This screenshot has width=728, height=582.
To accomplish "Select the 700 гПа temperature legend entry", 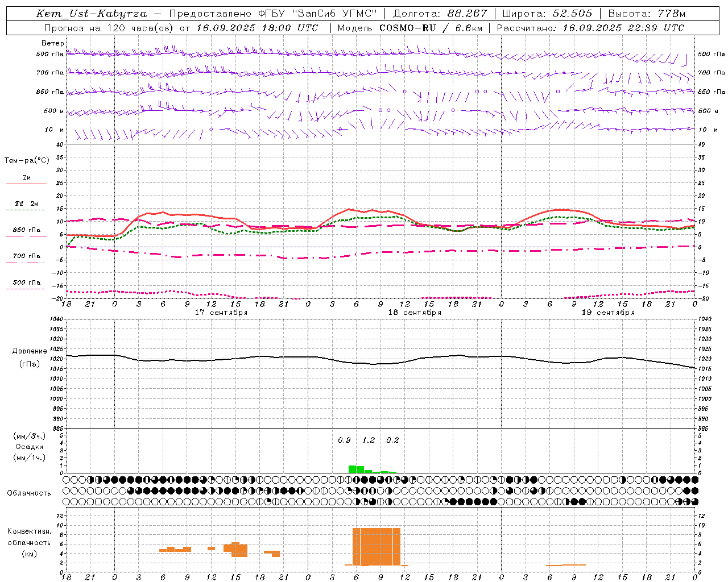I will pyautogui.click(x=26, y=256).
